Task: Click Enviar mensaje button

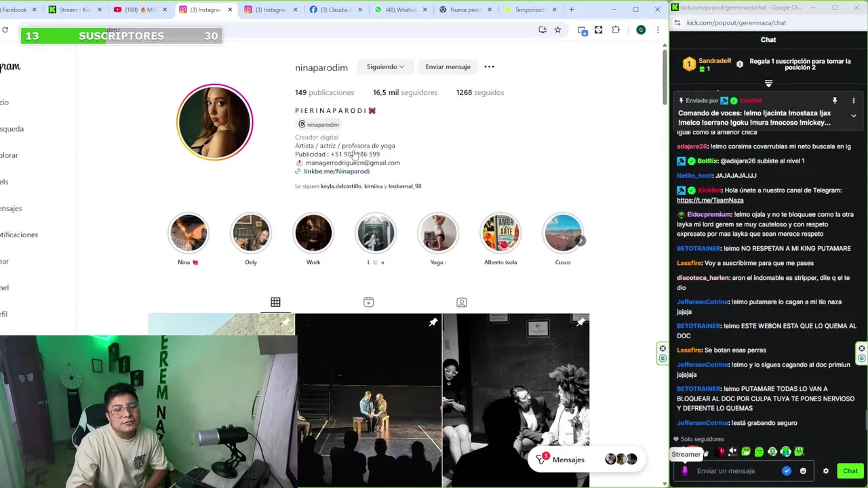Action: click(x=448, y=66)
